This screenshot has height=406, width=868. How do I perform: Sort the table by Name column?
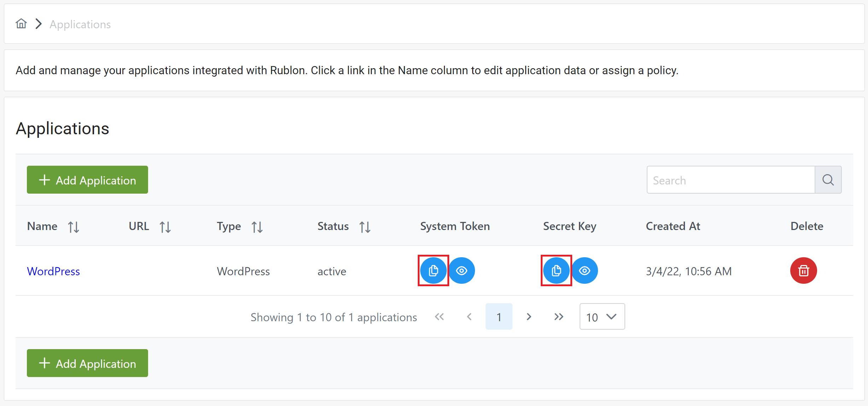coord(74,227)
